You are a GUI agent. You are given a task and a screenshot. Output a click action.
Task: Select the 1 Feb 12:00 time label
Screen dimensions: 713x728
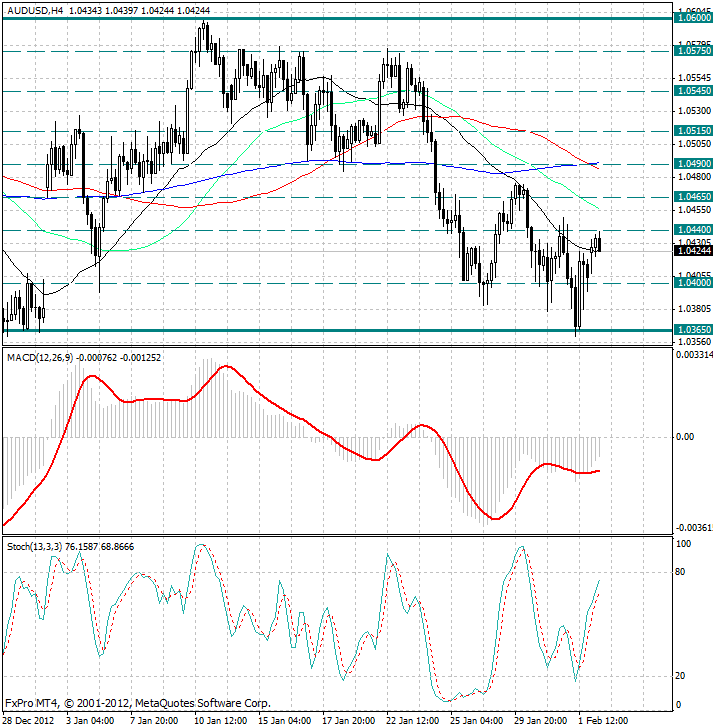[x=602, y=720]
